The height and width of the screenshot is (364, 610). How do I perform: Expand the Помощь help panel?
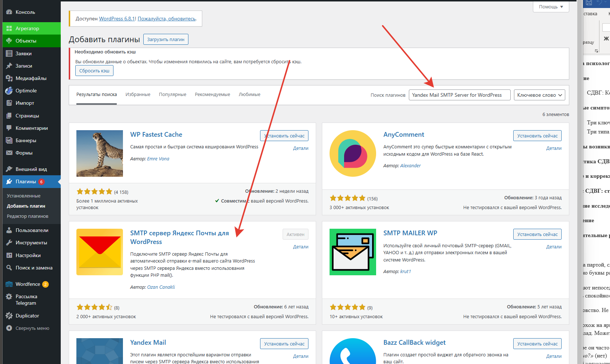(551, 7)
